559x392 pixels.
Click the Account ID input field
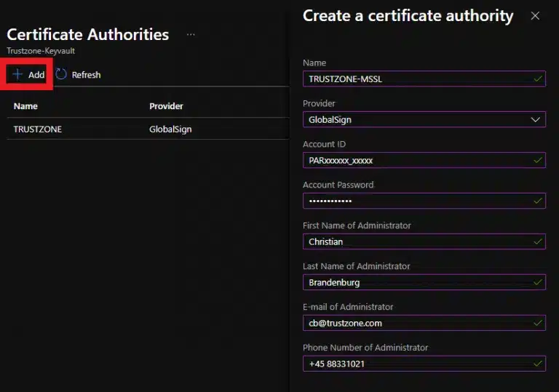[424, 160]
